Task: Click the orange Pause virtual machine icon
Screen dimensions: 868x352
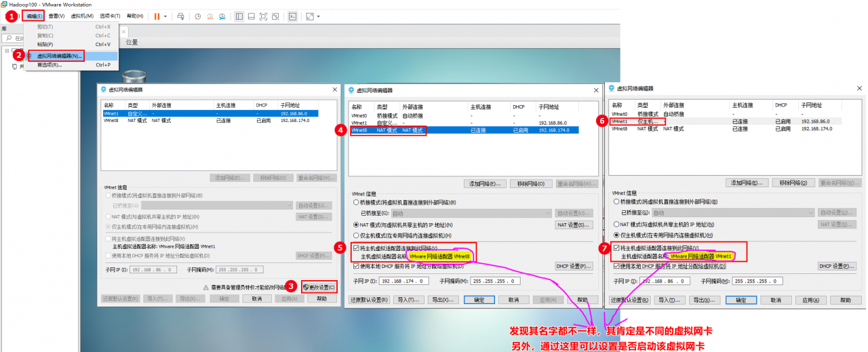Action: coord(157,16)
